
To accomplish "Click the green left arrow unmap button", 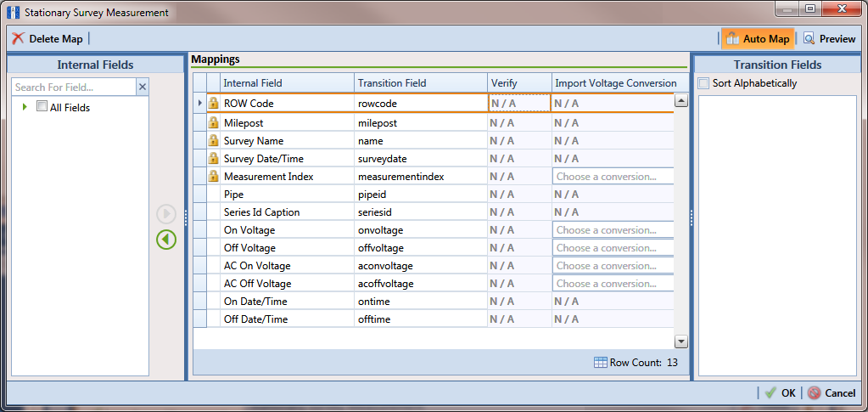I will 166,240.
